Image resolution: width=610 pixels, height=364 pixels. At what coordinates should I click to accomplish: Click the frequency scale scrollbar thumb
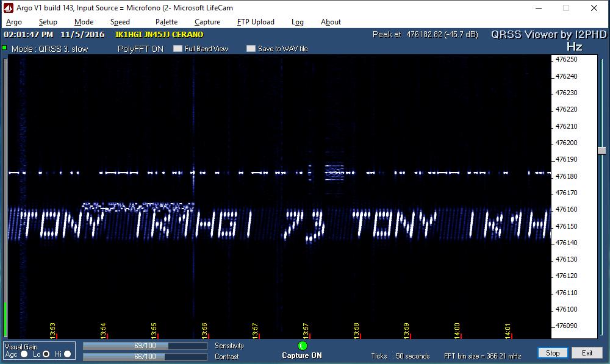point(602,151)
